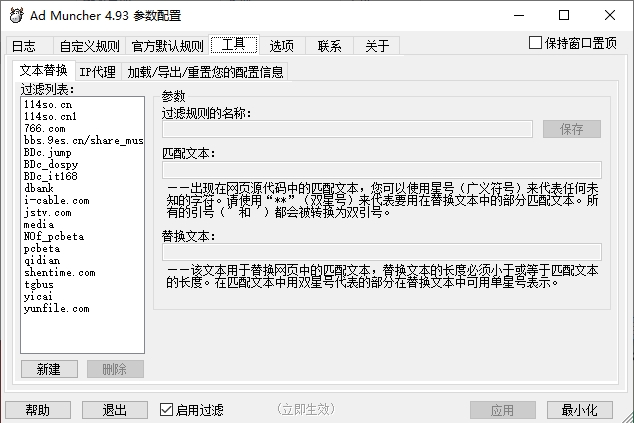634x423 pixels.
Task: Select the 工具 tab
Action: [x=234, y=44]
